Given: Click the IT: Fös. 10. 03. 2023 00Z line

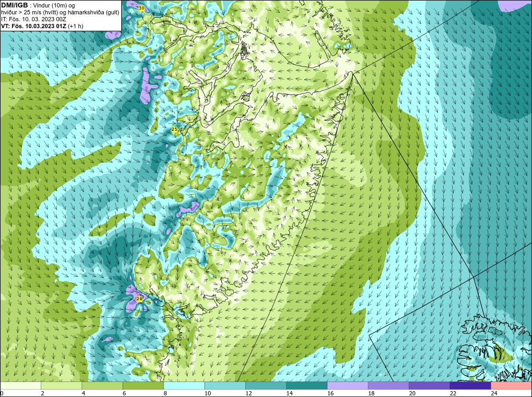Looking at the screenshot, I should pos(34,19).
